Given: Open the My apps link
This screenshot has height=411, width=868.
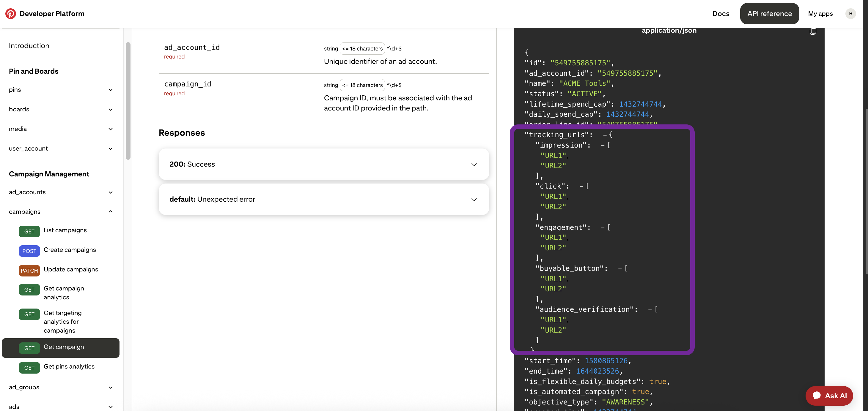Looking at the screenshot, I should [x=820, y=13].
